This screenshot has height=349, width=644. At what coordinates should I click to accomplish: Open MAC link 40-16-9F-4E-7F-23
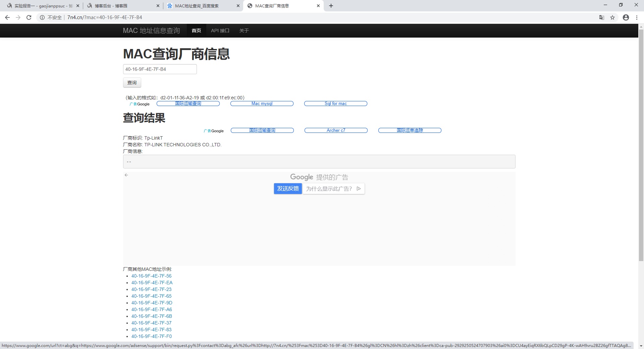point(151,289)
